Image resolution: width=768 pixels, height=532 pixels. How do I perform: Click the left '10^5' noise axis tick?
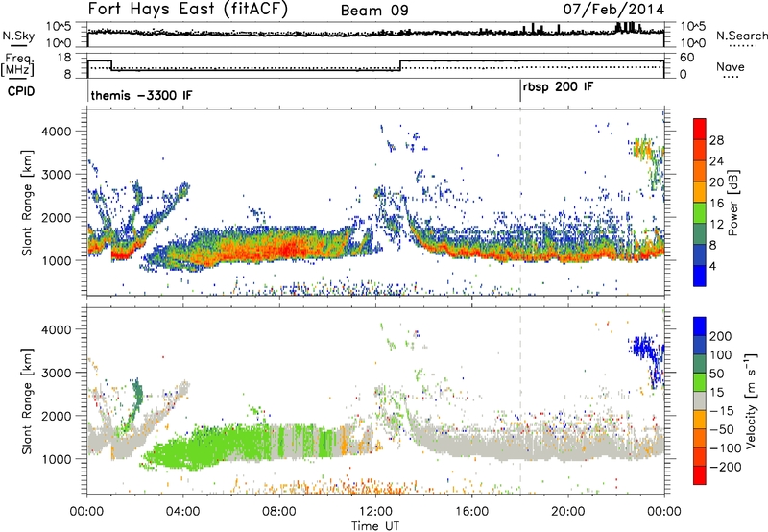[x=59, y=26]
